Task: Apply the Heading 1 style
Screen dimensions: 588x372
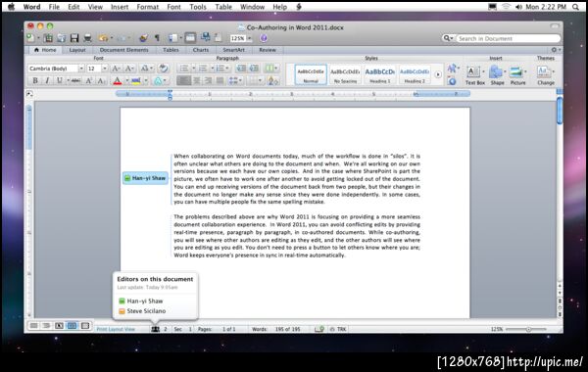Action: coord(380,74)
